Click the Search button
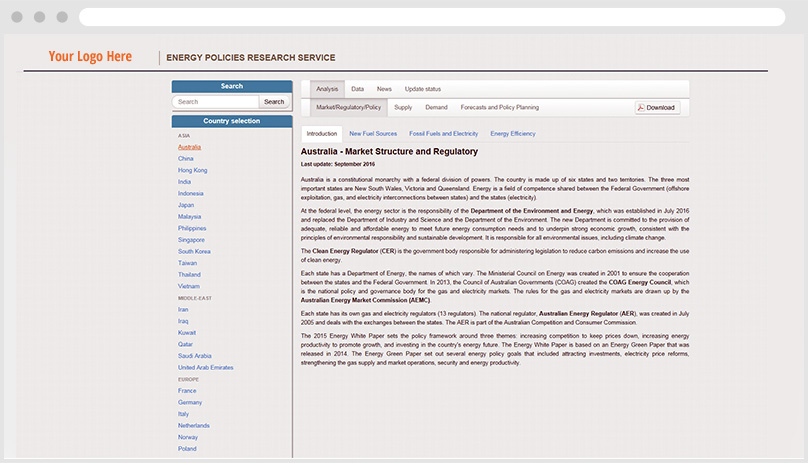The height and width of the screenshot is (463, 808). tap(274, 102)
